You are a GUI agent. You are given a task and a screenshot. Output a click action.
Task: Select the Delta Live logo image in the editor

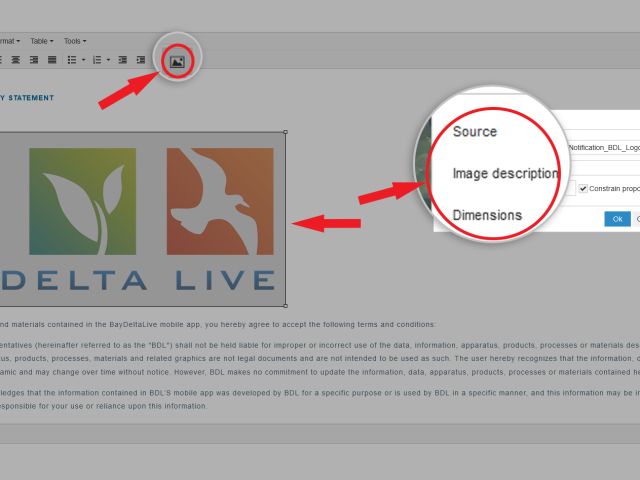tap(142, 219)
